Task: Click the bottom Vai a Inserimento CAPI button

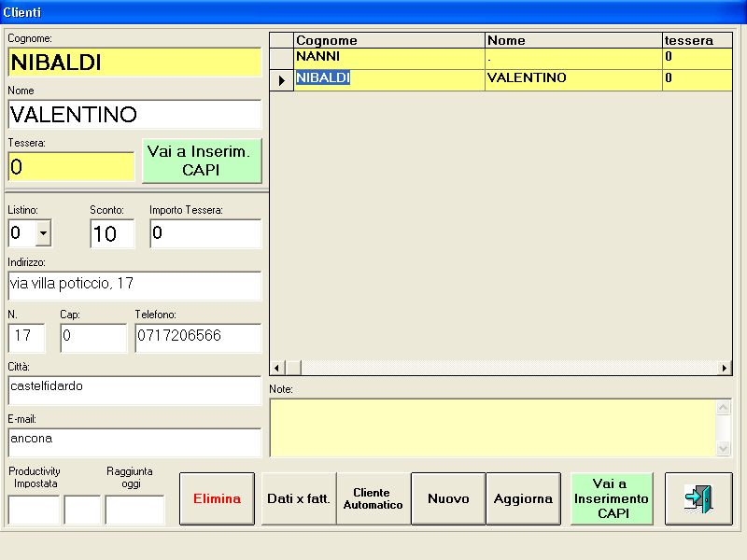Action: coord(612,498)
